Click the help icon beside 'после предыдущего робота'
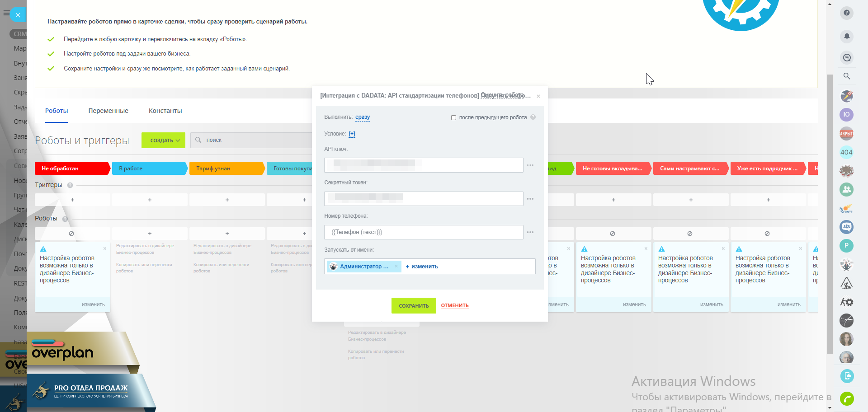This screenshot has width=868, height=412. (533, 117)
